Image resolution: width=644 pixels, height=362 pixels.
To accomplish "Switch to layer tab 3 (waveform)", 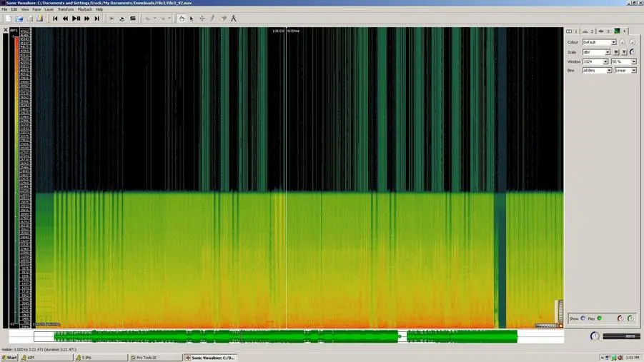I will (604, 31).
